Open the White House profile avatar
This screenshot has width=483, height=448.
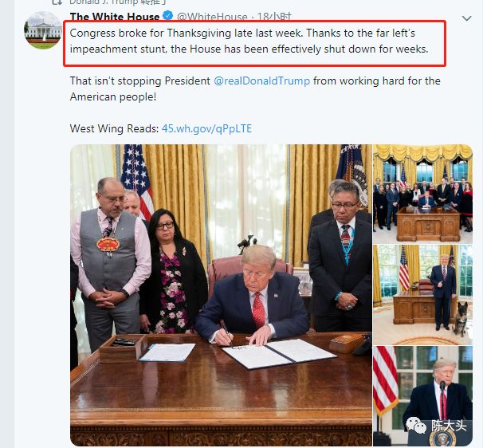coord(43,30)
